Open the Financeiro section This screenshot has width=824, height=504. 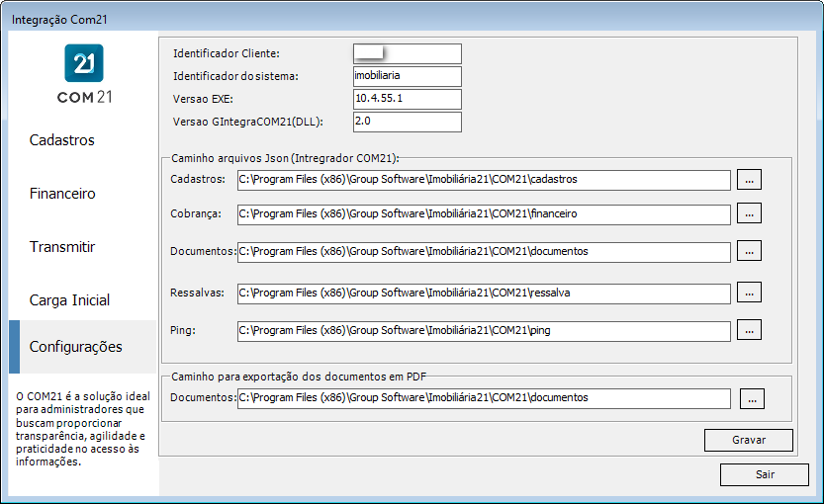click(62, 194)
